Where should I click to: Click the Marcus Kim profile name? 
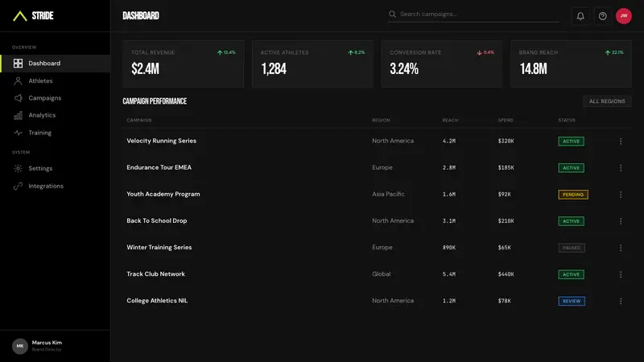click(47, 343)
